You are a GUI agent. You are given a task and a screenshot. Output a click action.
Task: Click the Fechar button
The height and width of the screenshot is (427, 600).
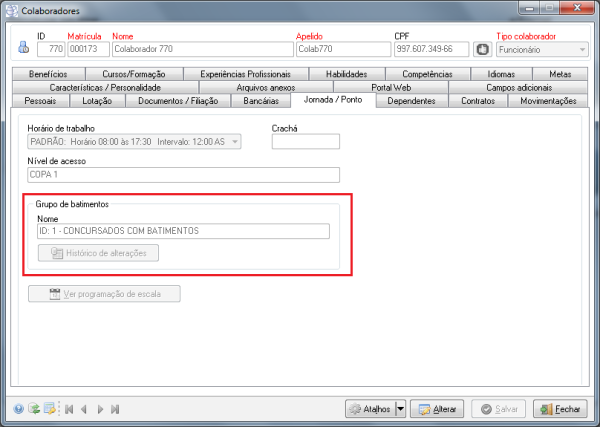coord(558,409)
